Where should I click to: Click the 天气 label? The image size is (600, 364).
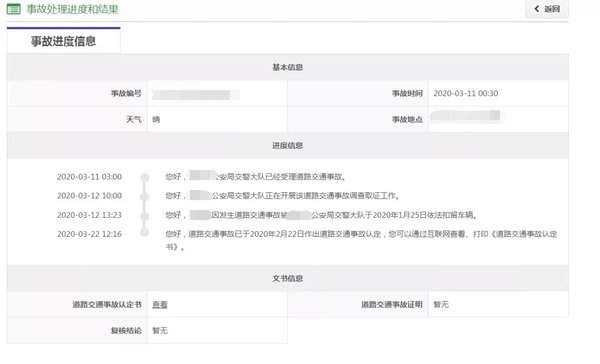(x=134, y=119)
